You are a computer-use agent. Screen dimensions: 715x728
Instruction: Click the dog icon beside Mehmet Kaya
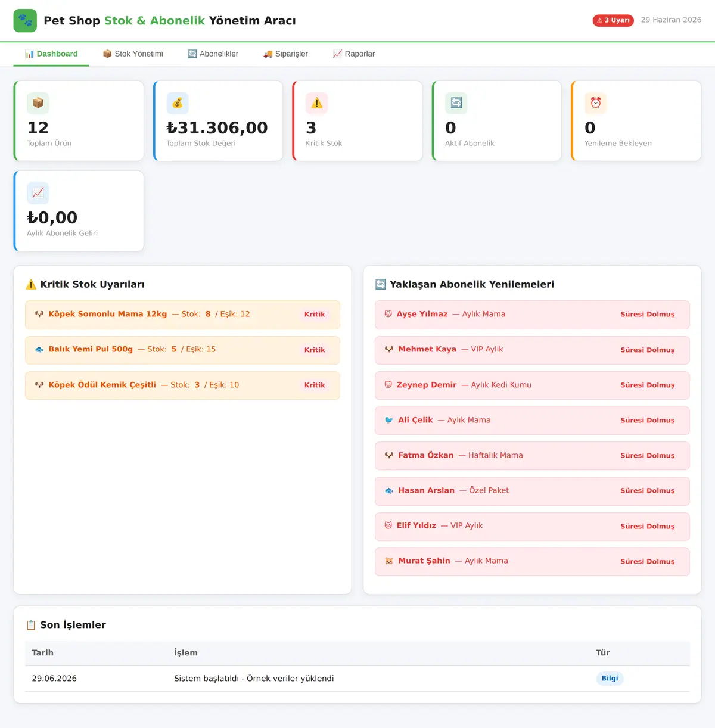(389, 349)
